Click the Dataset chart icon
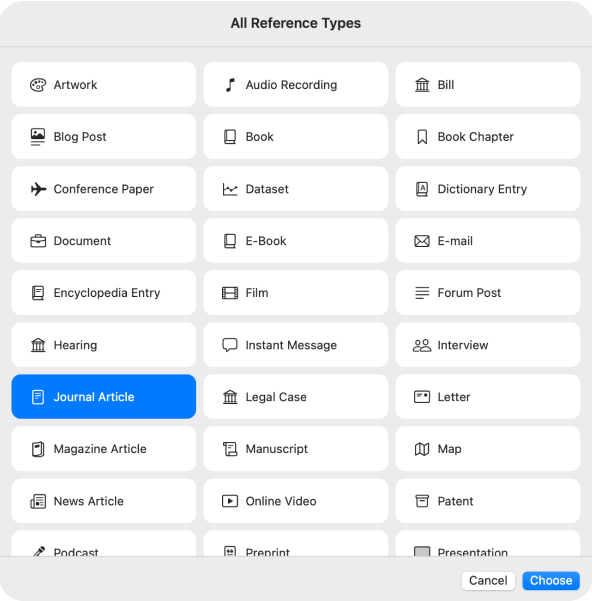 (x=230, y=189)
